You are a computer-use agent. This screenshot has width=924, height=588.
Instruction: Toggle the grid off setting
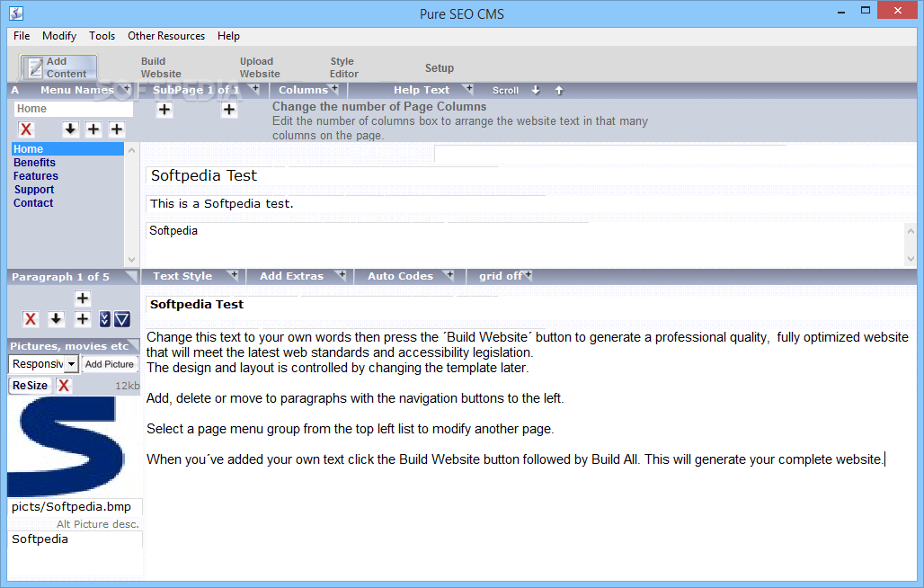coord(504,276)
